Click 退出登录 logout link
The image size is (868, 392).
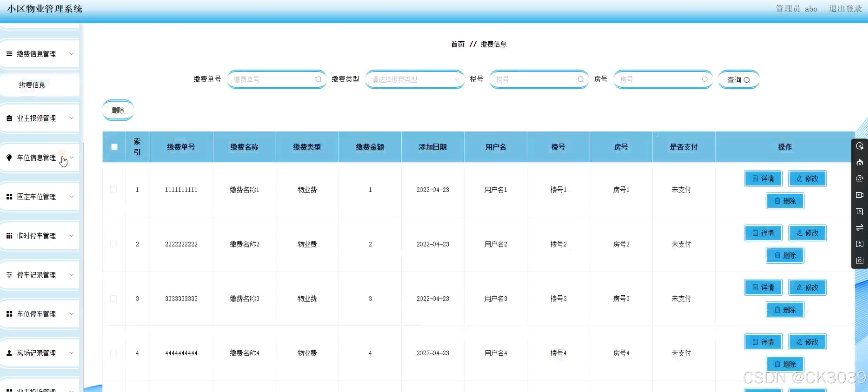845,9
